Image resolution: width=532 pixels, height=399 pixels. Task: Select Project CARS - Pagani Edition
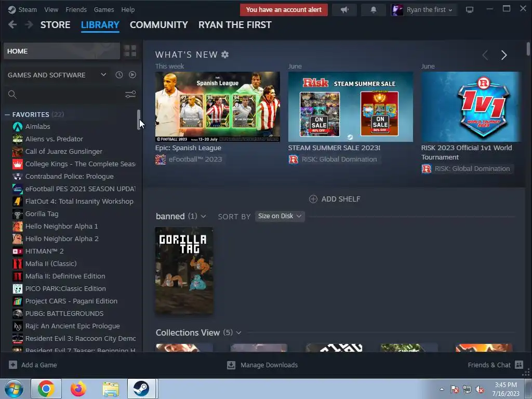coord(71,301)
